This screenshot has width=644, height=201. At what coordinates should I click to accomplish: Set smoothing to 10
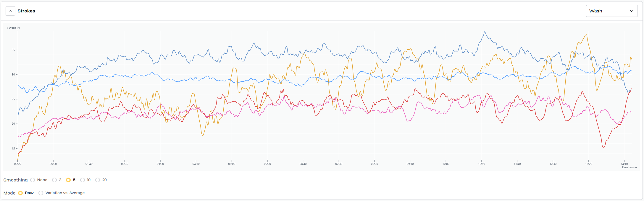click(83, 180)
